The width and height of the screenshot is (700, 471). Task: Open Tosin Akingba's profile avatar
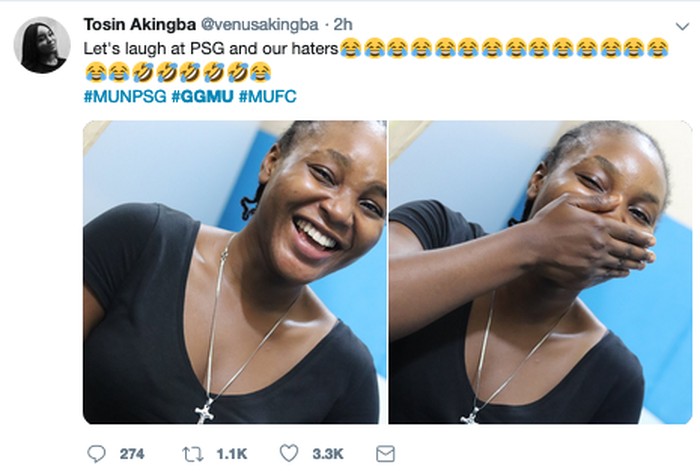point(42,45)
